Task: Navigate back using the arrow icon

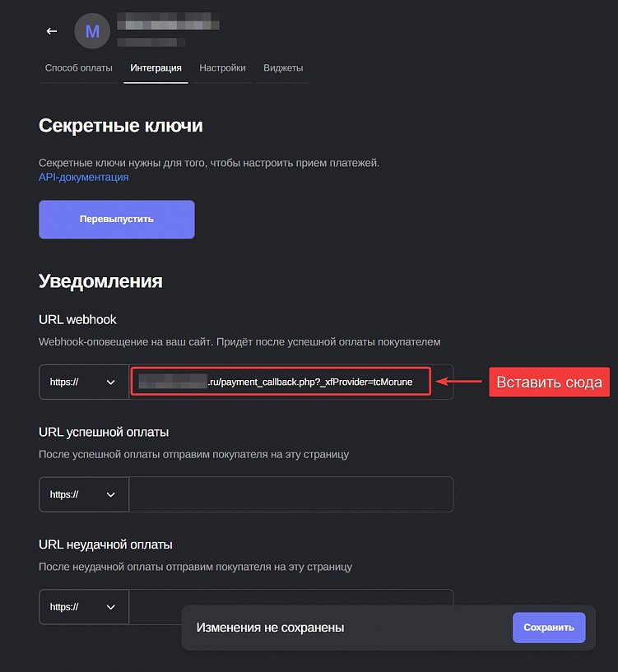Action: coord(51,30)
